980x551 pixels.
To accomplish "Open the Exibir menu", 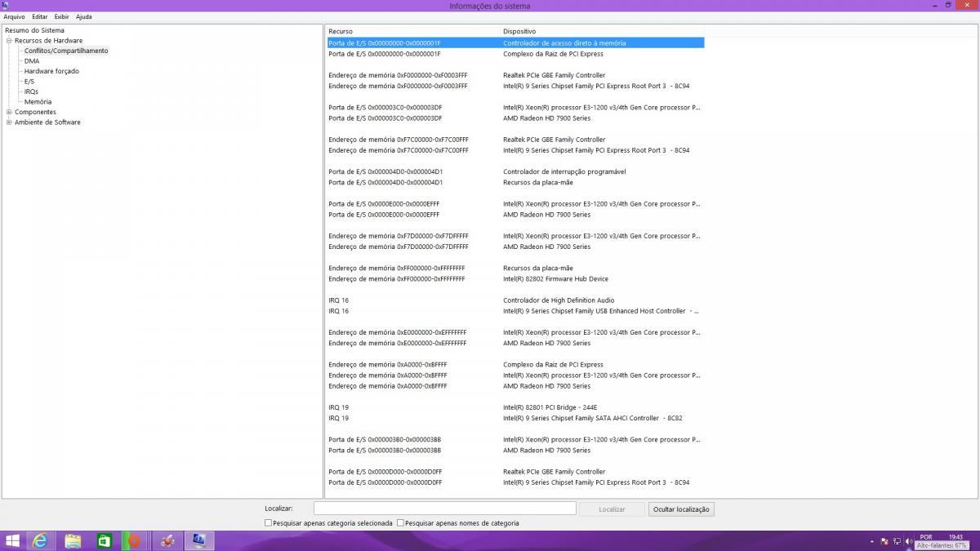I will tap(62, 16).
